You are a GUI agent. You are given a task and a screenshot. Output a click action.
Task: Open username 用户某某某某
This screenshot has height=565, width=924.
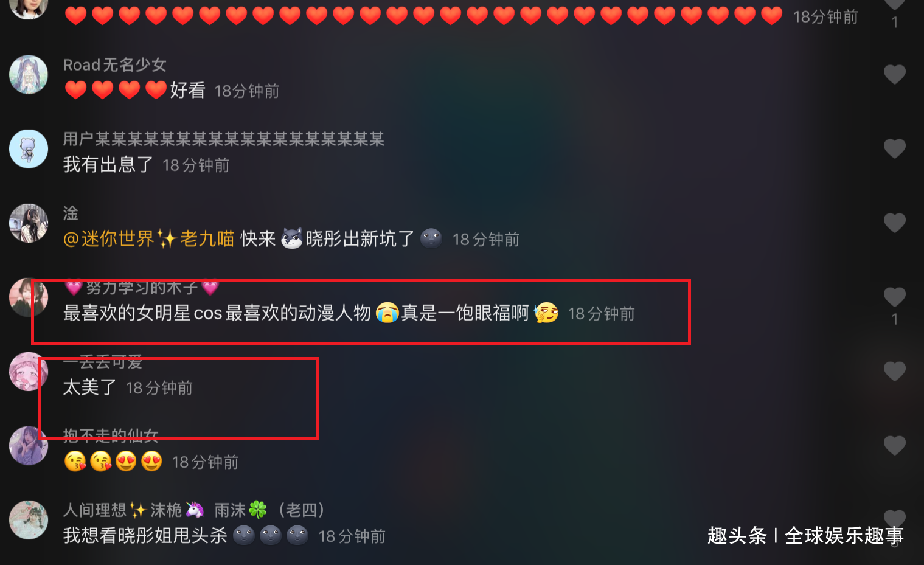224,139
